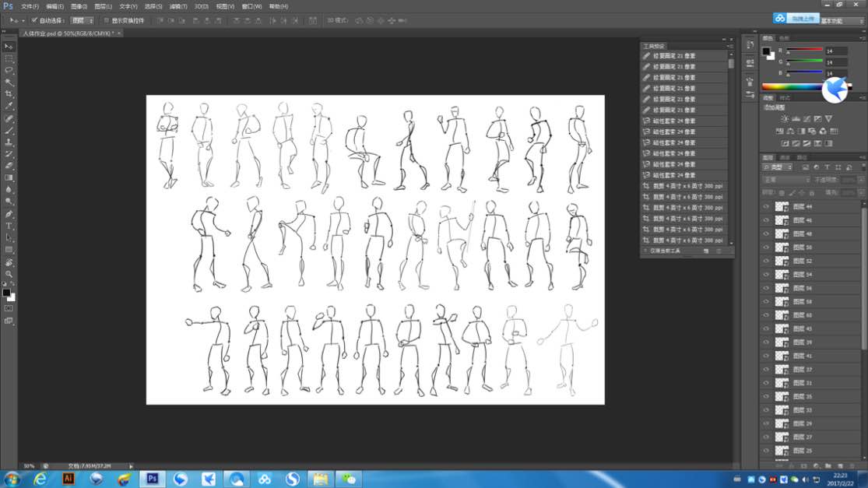Hide layer 图层 44 with eye icon
The height and width of the screenshot is (488, 868).
[766, 207]
